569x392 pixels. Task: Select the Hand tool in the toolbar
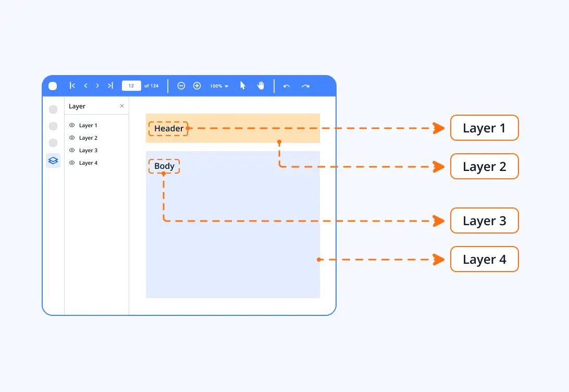pos(260,85)
